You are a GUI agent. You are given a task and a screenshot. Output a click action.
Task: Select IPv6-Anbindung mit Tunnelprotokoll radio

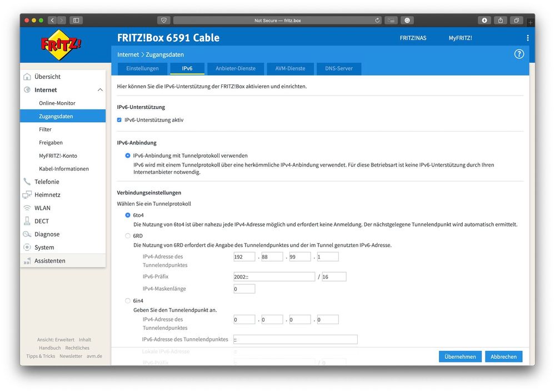[x=128, y=155]
